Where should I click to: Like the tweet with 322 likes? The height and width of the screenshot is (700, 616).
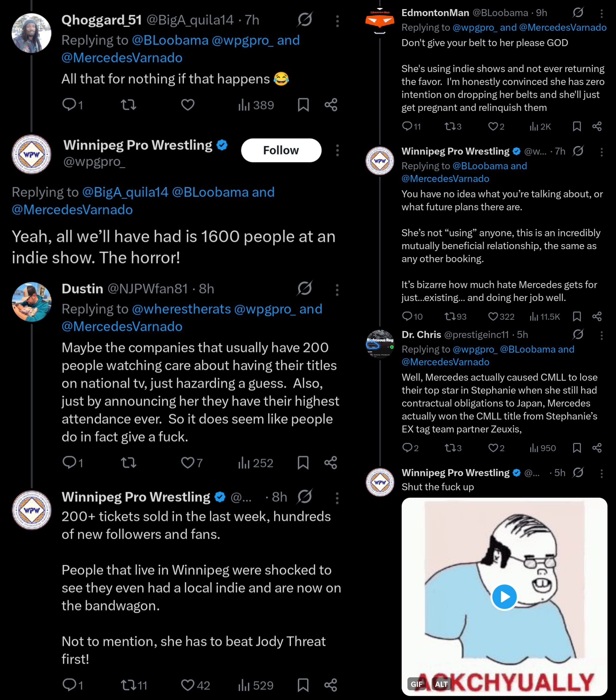click(501, 317)
